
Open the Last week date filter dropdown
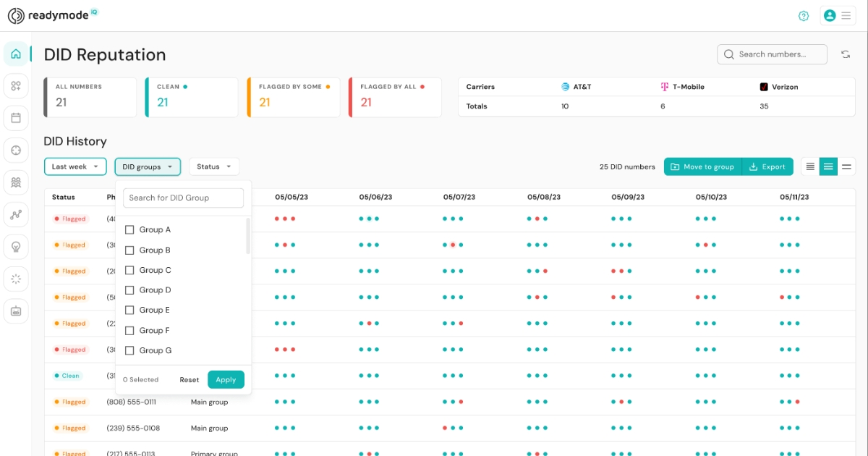(x=75, y=166)
